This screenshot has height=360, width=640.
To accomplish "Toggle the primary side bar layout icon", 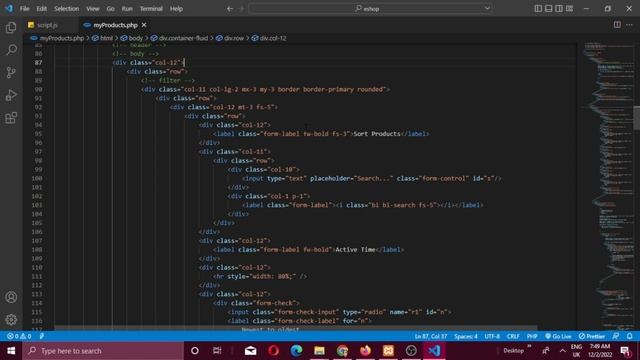I will click(x=538, y=9).
